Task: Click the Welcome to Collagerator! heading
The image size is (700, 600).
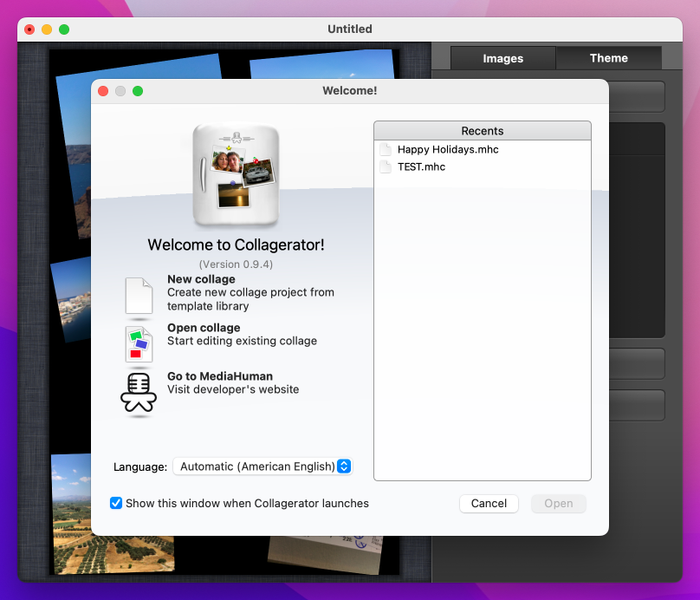Action: point(236,245)
